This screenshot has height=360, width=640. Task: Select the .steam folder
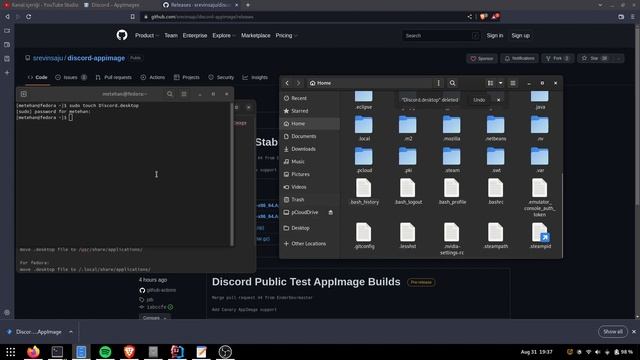451,160
